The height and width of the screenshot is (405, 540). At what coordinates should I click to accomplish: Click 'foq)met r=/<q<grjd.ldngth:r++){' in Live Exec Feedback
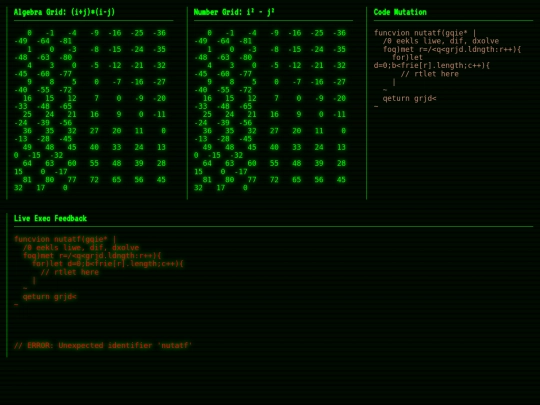[92, 256]
